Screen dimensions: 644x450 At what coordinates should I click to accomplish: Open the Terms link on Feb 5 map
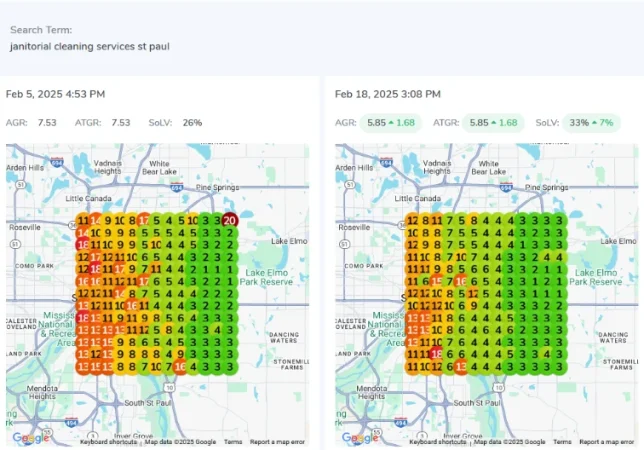[233, 442]
